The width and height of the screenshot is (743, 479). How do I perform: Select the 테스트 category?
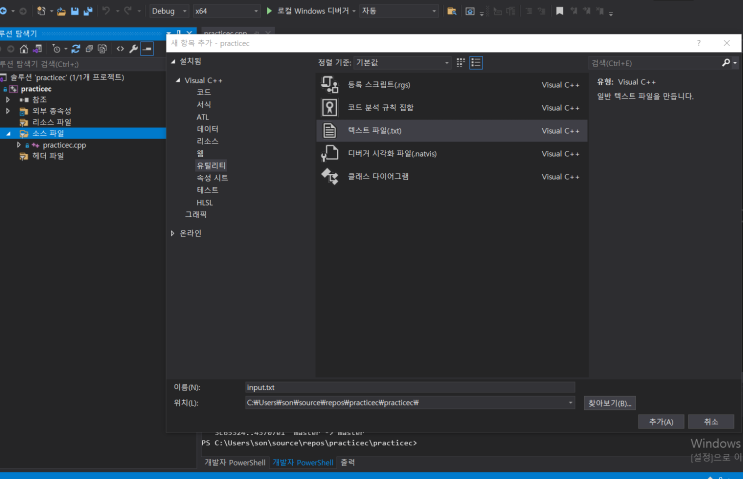208,190
